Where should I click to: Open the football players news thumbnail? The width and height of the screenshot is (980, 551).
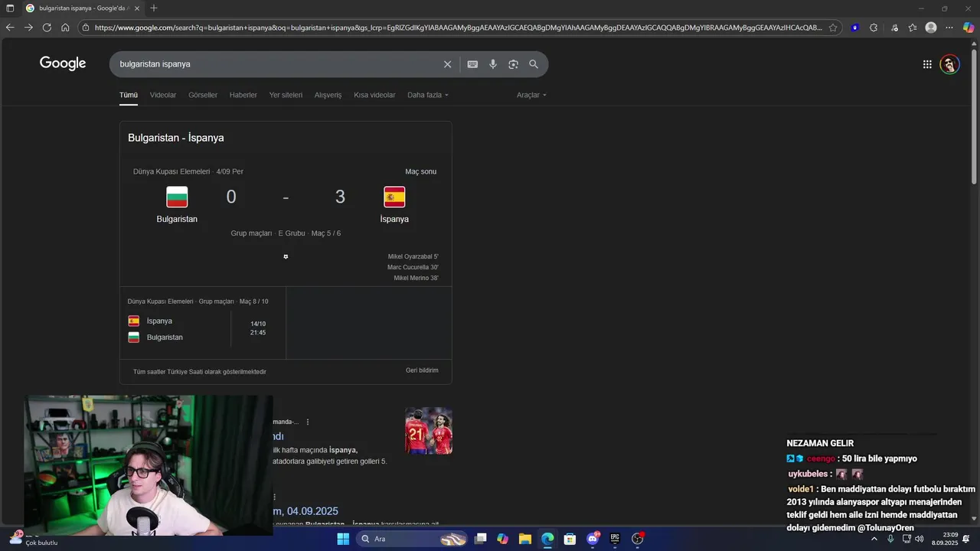click(x=429, y=431)
